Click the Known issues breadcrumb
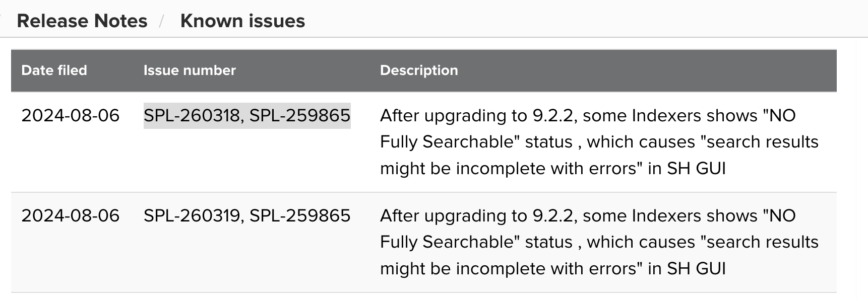 [242, 21]
